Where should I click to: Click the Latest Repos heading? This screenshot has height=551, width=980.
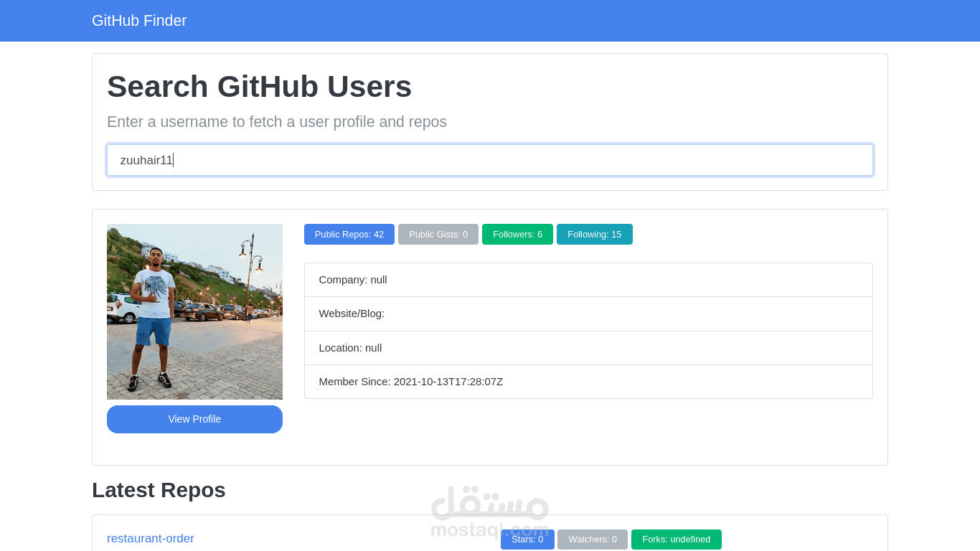[159, 490]
